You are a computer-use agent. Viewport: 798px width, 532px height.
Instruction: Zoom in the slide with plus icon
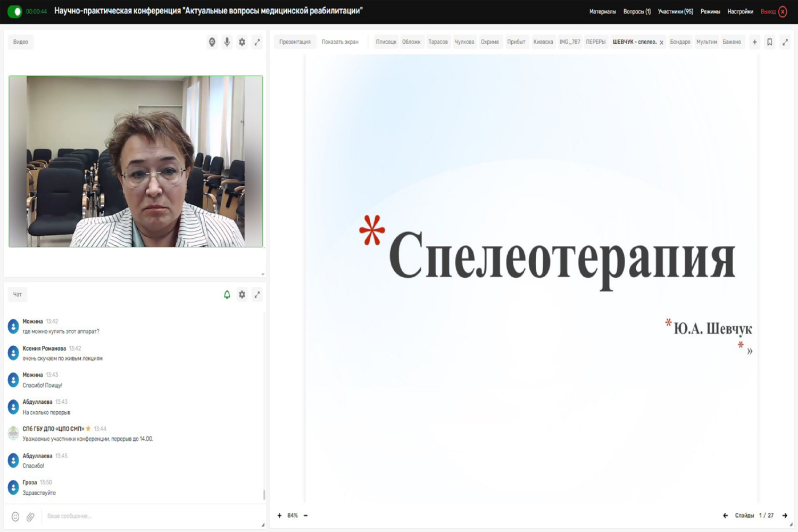click(x=279, y=516)
